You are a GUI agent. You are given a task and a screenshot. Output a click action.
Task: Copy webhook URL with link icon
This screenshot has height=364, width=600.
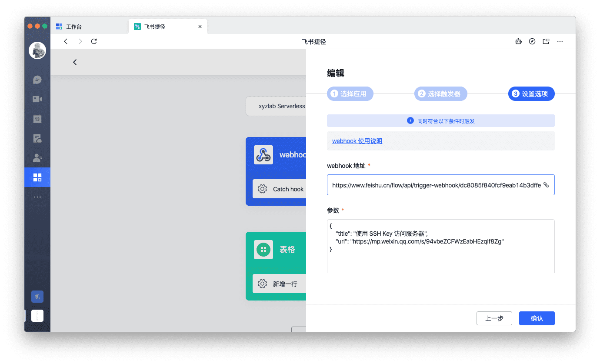(546, 185)
